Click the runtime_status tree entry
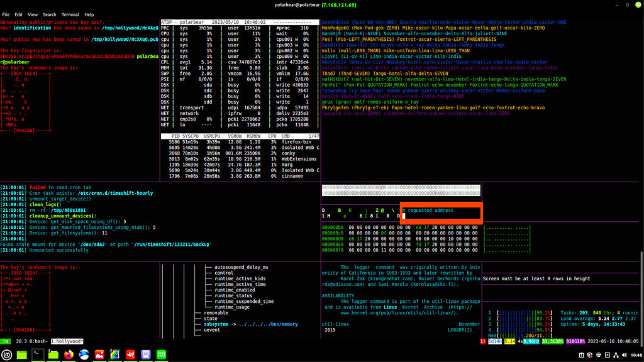 (233, 295)
